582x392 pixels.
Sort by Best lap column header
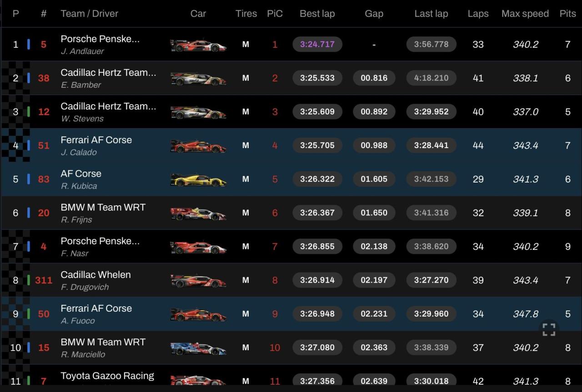(x=317, y=14)
